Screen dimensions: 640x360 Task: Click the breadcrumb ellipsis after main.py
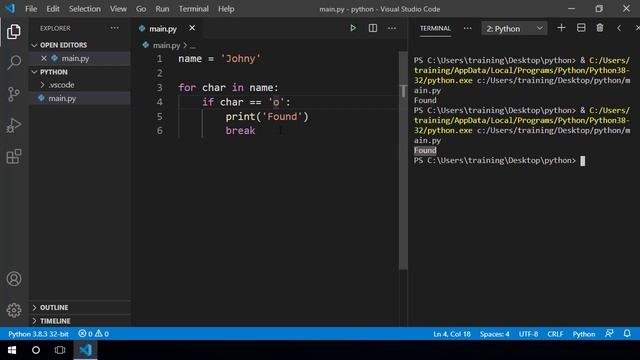click(x=193, y=46)
